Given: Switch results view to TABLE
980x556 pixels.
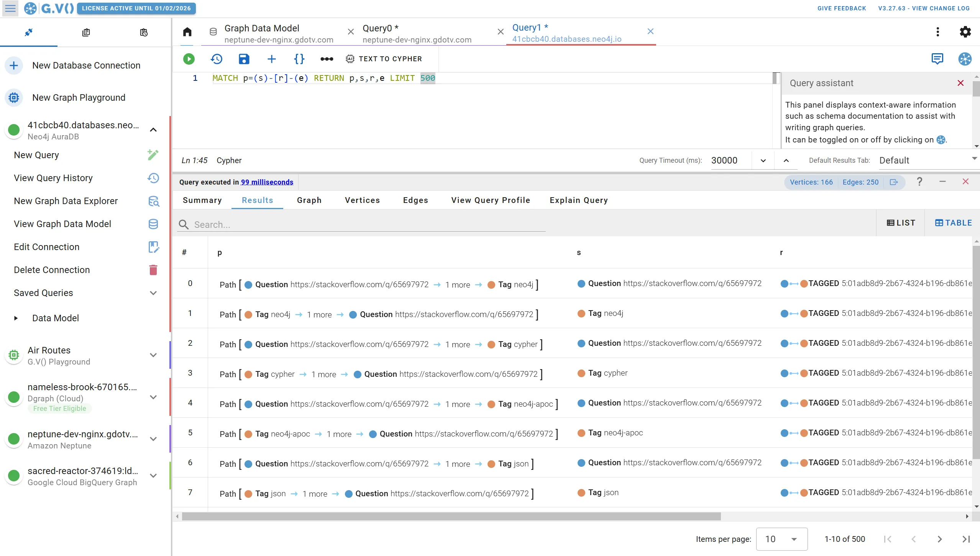Looking at the screenshot, I should (953, 223).
